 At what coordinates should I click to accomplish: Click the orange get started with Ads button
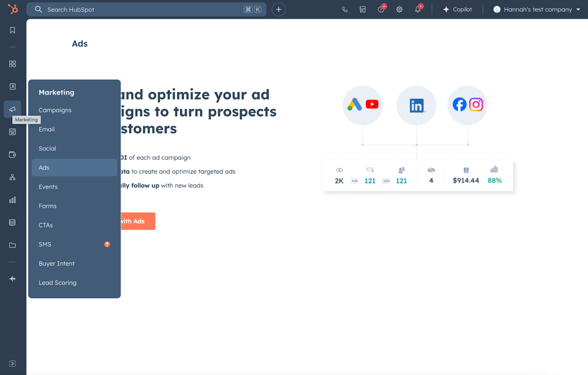tap(138, 221)
